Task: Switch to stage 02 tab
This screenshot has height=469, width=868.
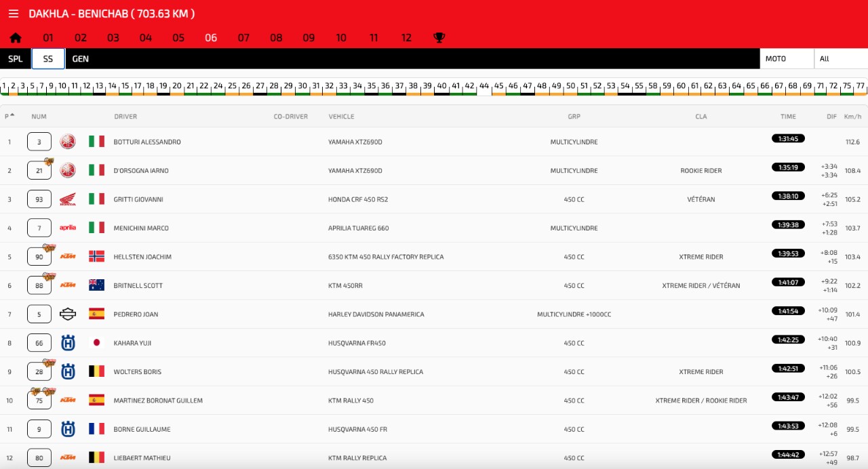Action: (x=81, y=38)
